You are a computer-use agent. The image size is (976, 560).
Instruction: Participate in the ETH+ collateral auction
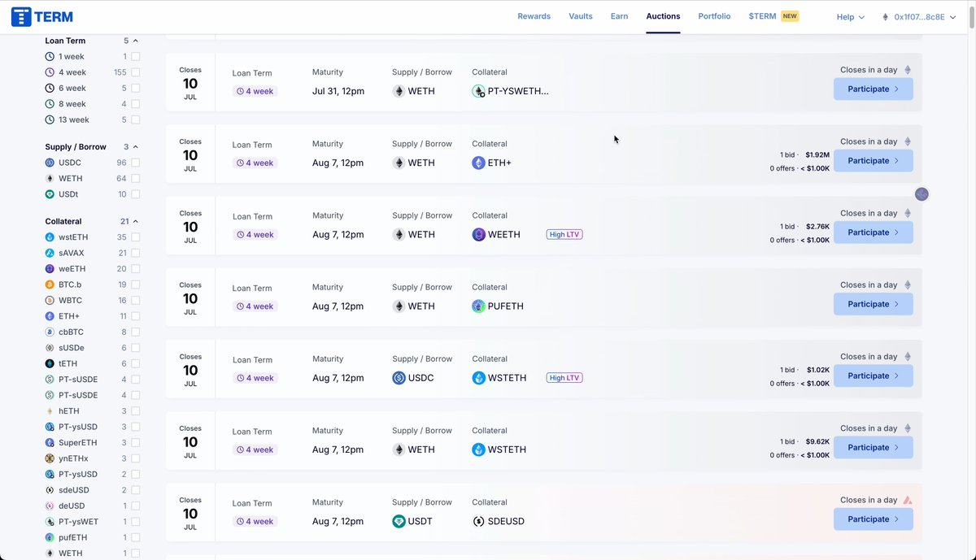point(873,161)
